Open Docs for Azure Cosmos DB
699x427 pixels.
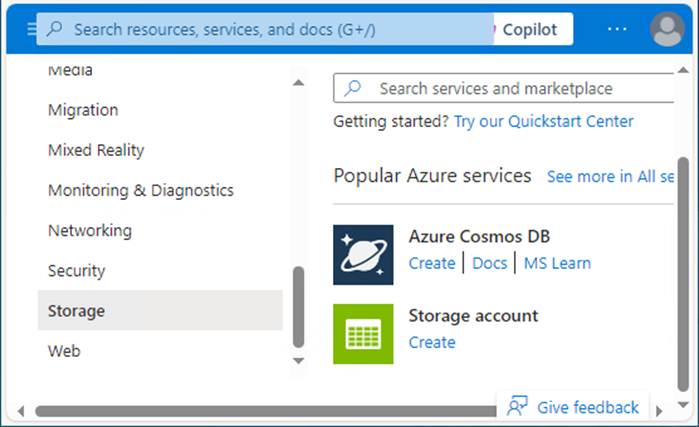click(489, 263)
